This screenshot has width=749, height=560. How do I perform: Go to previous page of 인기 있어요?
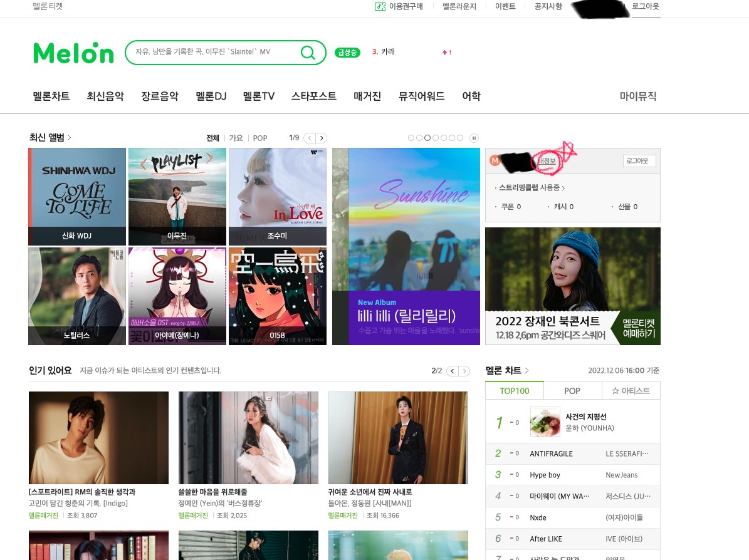coord(453,371)
